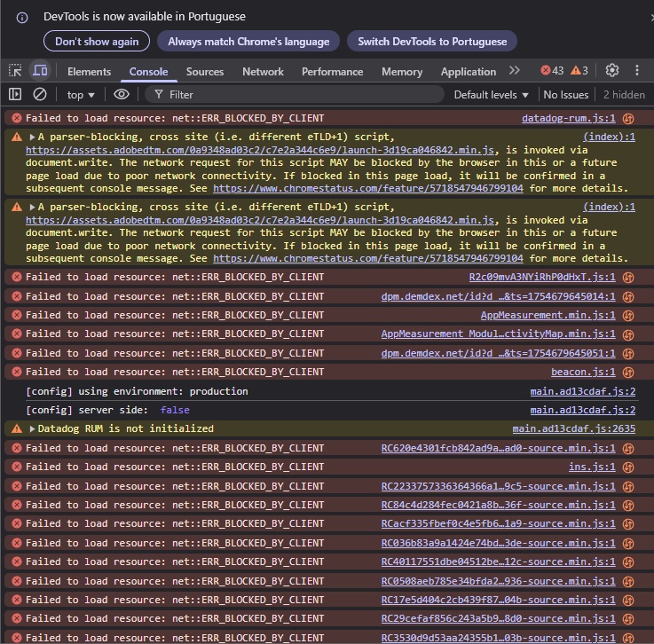This screenshot has width=654, height=644.
Task: Click the AI assist icon beside RC0508aeb785e34bfda2 source
Action: point(628,582)
